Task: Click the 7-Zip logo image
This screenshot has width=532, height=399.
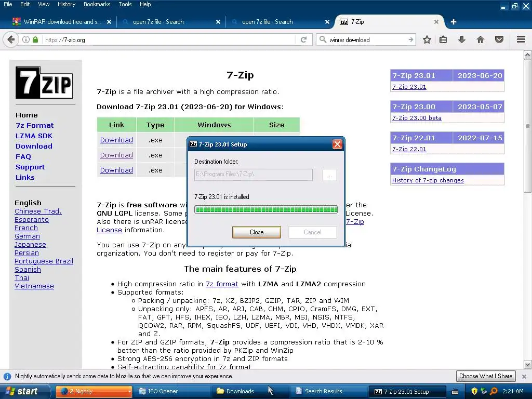Action: 44,83
